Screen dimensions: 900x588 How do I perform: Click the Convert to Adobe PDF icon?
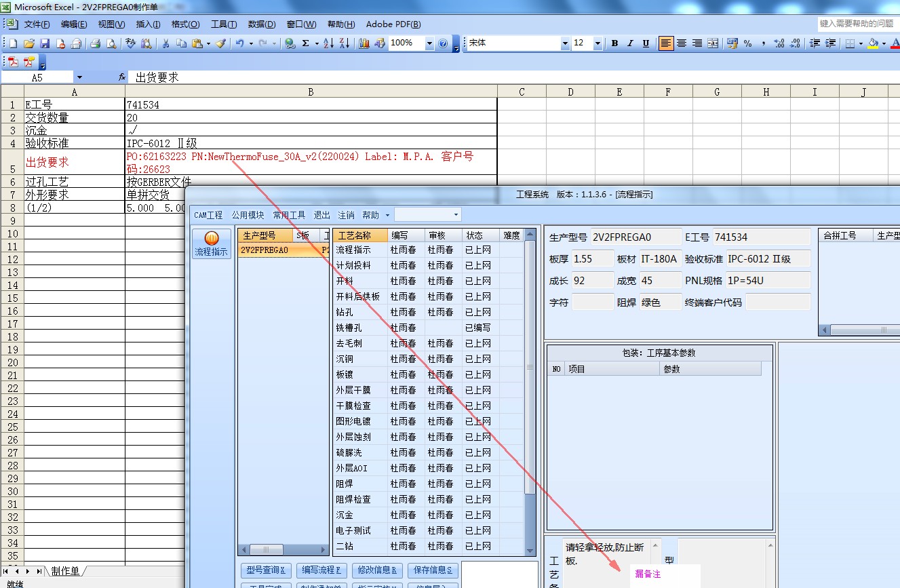13,62
